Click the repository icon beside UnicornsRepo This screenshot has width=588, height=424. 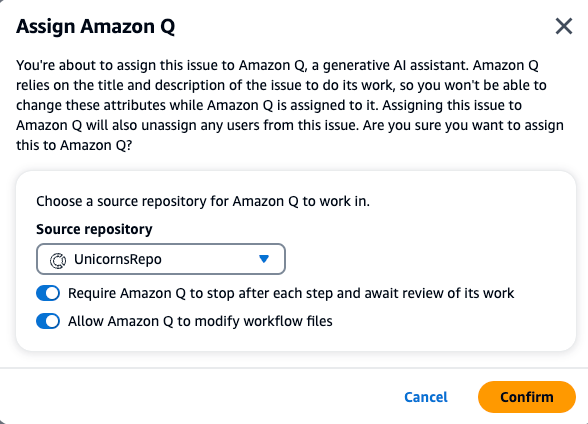coord(58,260)
